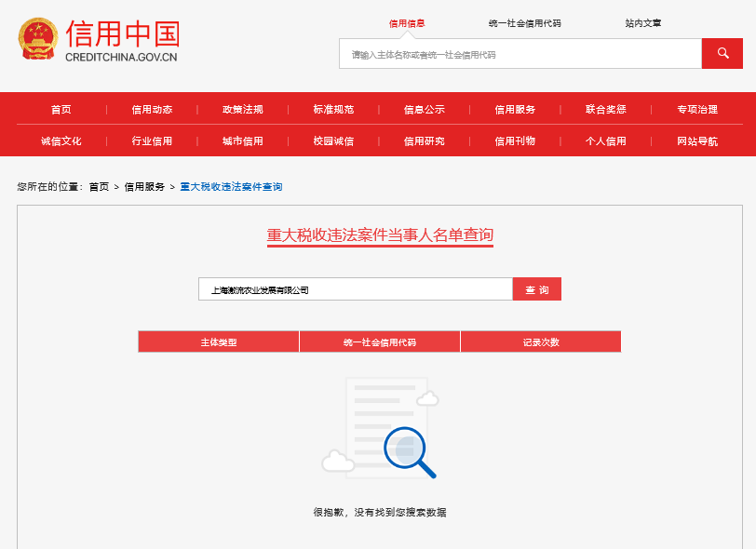
Task: Open the 个人信用 menu item
Action: click(x=606, y=141)
